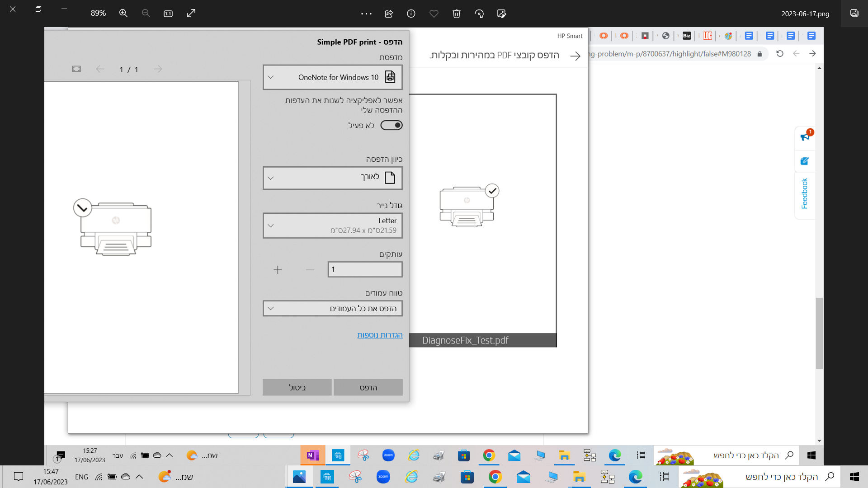The width and height of the screenshot is (868, 488).
Task: Open the additional settings link
Action: click(x=380, y=335)
